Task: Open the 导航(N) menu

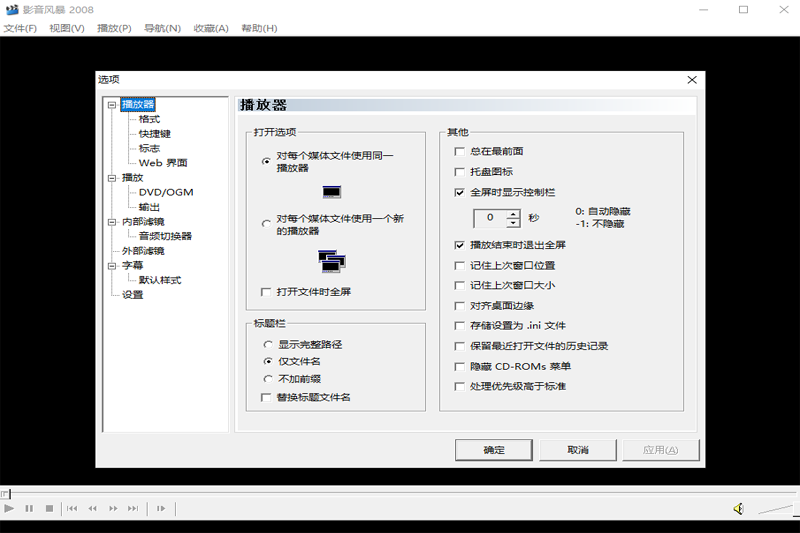Action: (x=162, y=28)
